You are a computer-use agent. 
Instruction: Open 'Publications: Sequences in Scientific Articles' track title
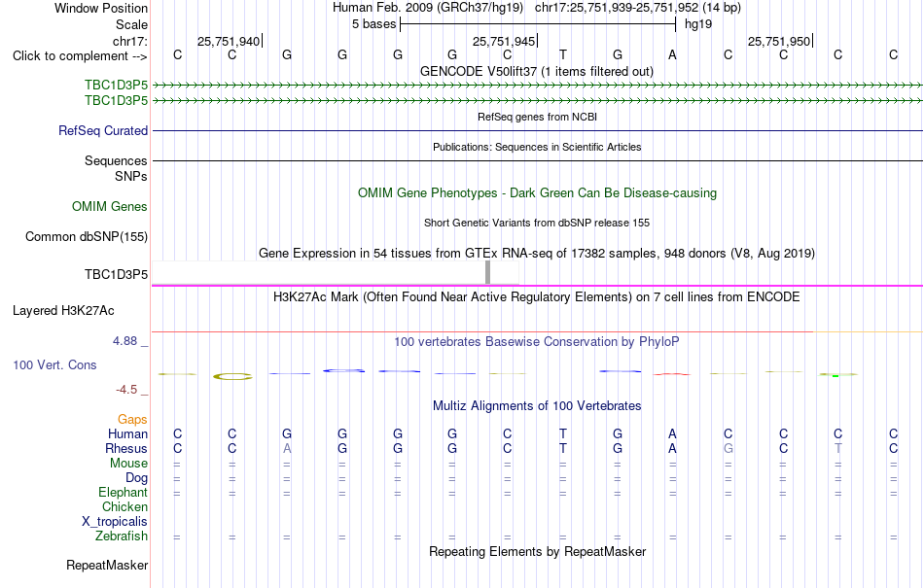(537, 147)
